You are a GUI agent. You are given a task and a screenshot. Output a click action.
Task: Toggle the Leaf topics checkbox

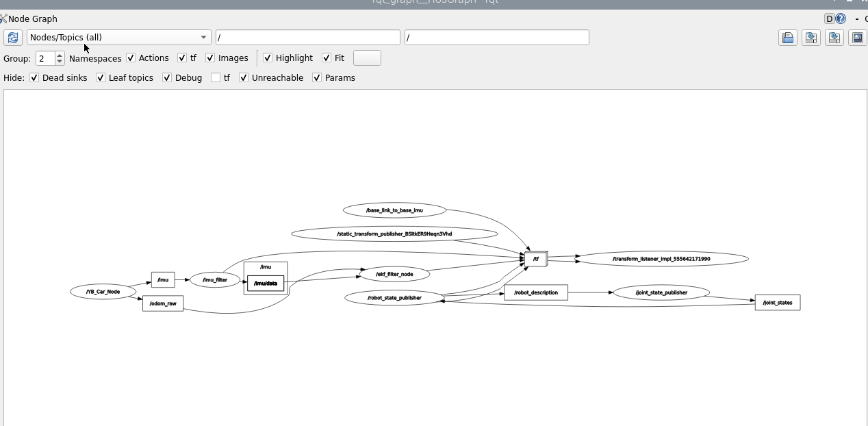[101, 78]
